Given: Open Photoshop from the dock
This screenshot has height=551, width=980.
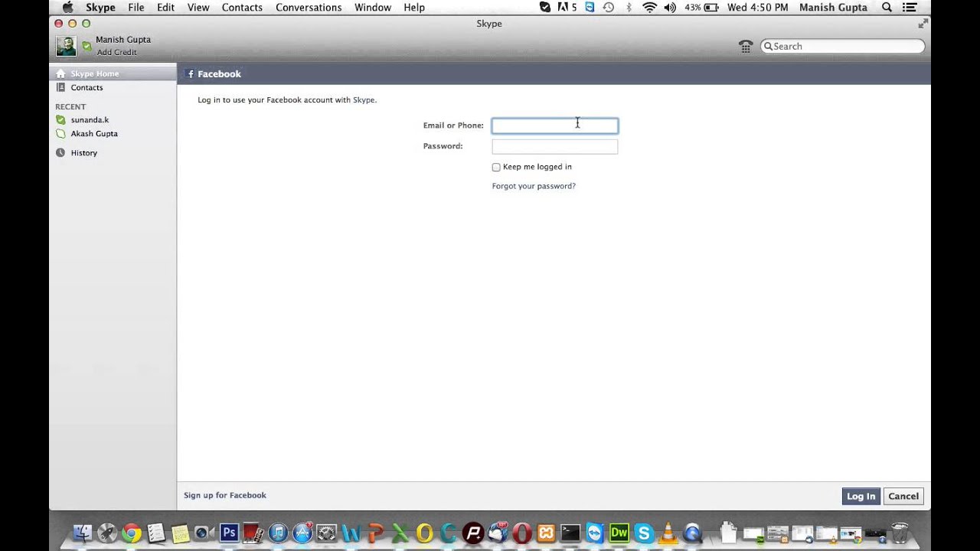Looking at the screenshot, I should [x=229, y=533].
